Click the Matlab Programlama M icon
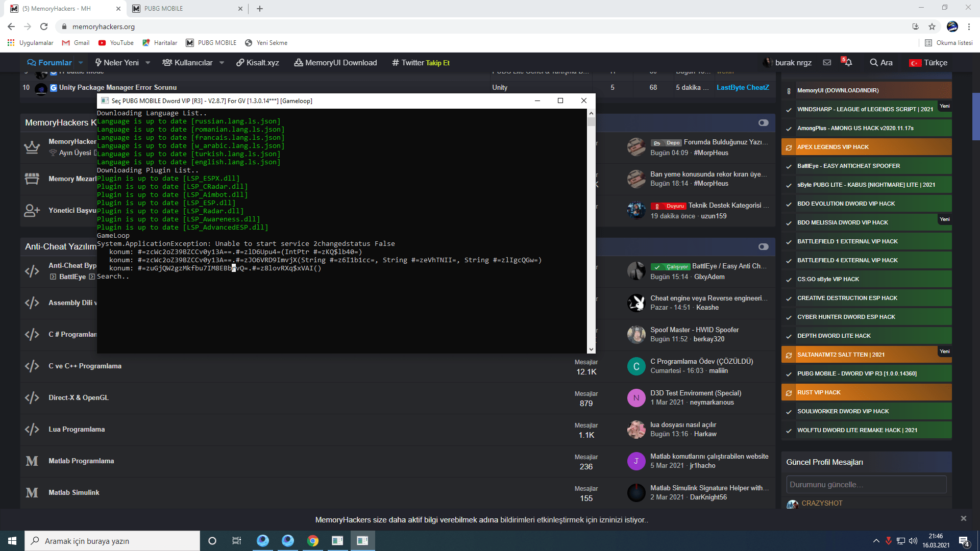The height and width of the screenshot is (551, 980). [32, 461]
